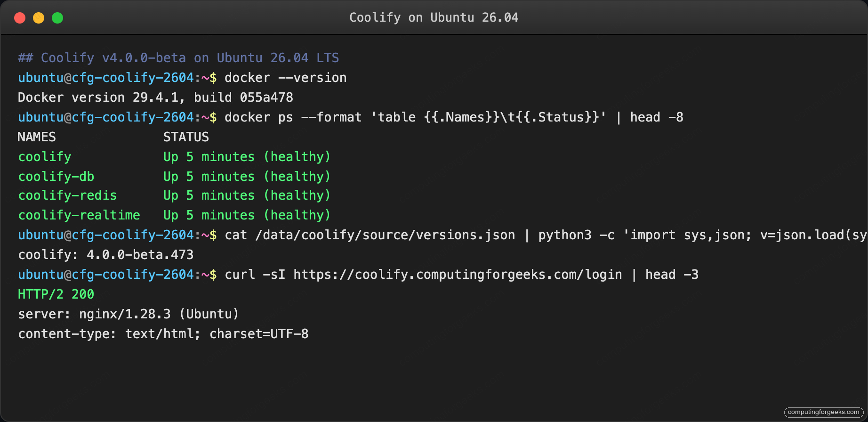Select the 'server: nginx/1.28.3 (Ubuntu)' line

(x=129, y=314)
